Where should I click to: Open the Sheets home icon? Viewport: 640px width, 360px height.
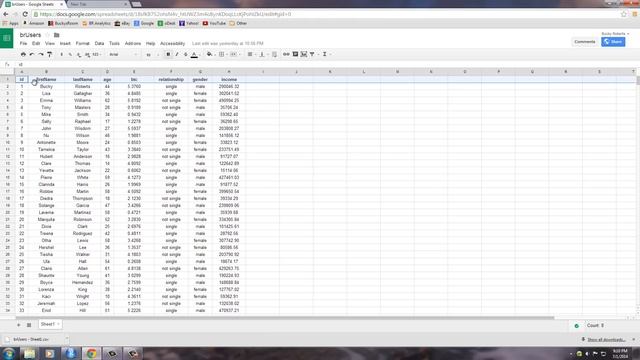(7, 38)
